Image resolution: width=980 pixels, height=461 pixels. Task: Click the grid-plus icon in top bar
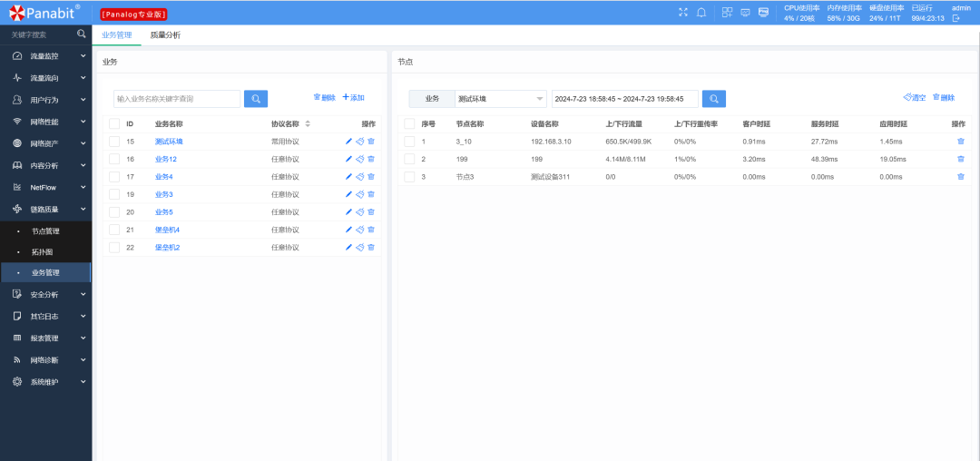(x=727, y=13)
